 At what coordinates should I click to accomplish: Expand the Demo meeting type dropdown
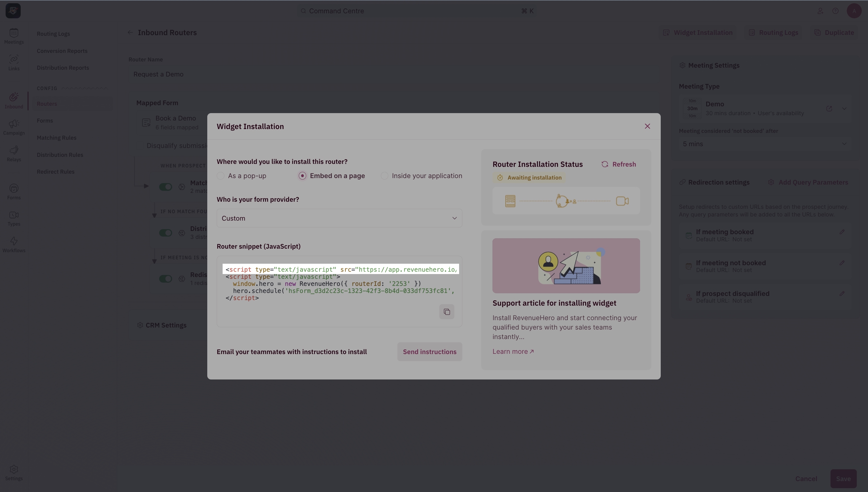844,108
